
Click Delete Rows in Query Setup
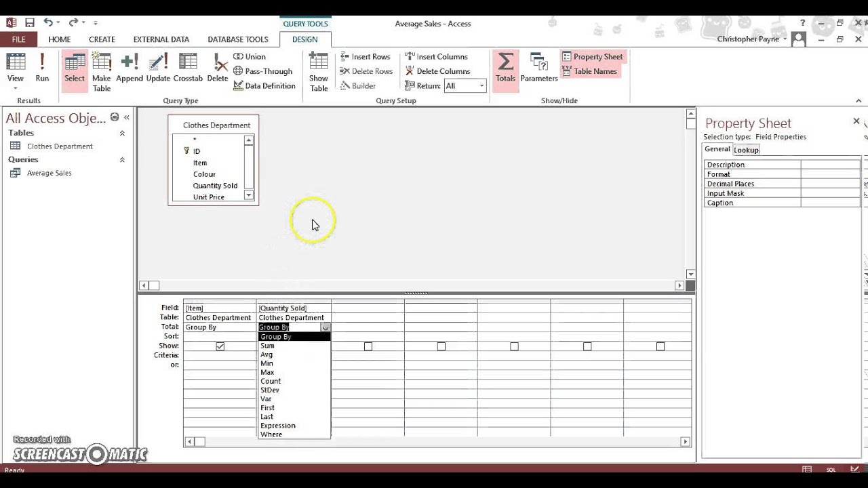tap(366, 71)
